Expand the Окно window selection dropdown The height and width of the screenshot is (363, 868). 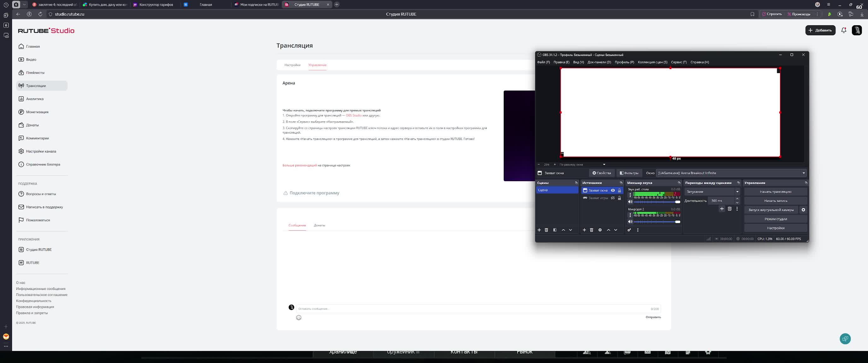803,173
